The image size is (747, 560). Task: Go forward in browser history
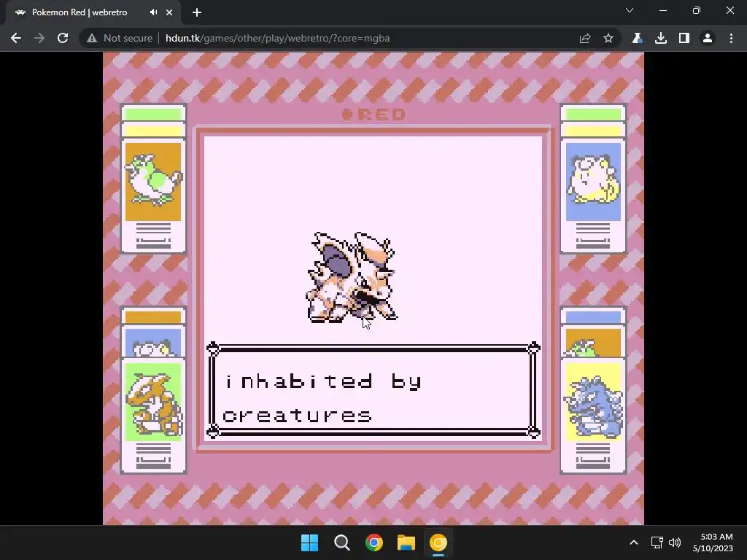pyautogui.click(x=39, y=38)
